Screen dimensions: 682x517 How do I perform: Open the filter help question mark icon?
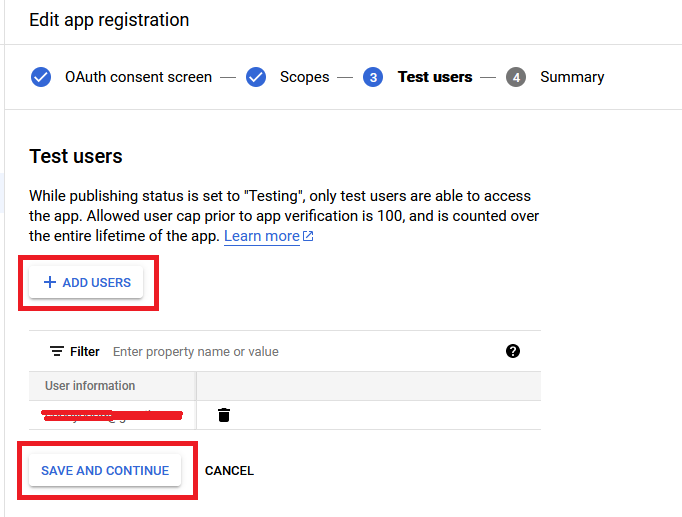pos(513,351)
